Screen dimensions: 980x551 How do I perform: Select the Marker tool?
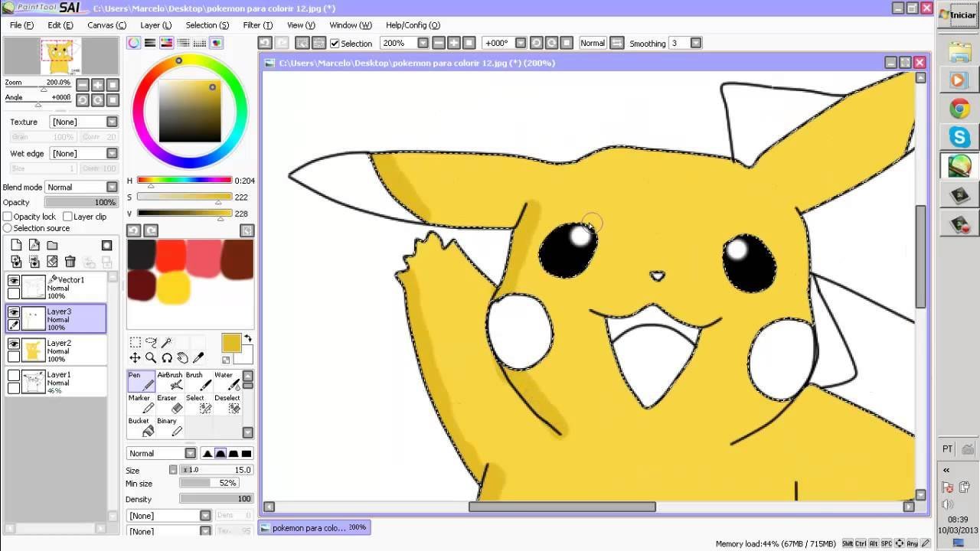(140, 403)
